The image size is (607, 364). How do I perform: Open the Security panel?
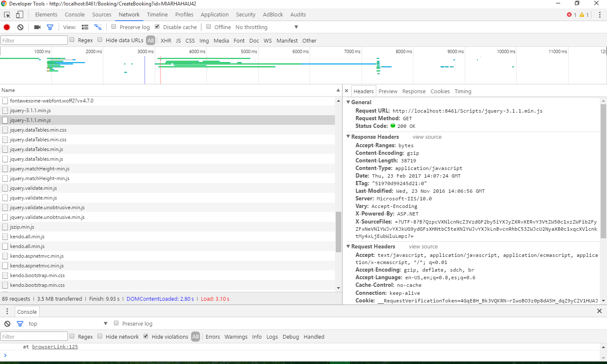[246, 14]
